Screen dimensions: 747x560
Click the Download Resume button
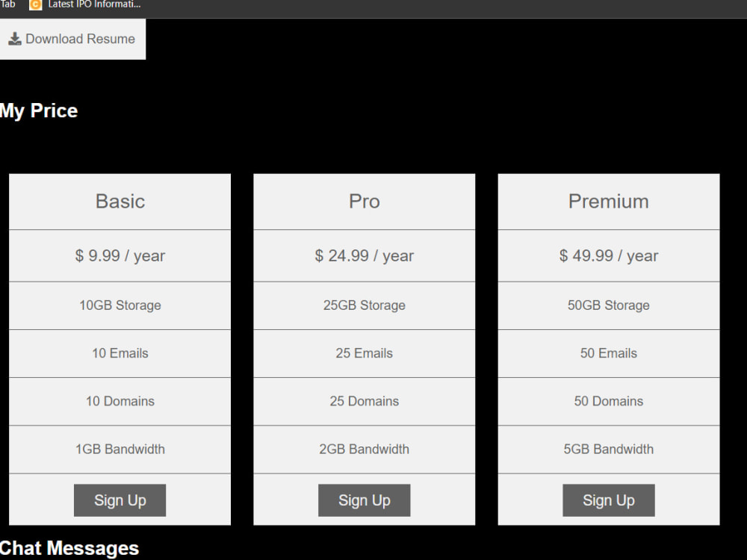tap(72, 39)
